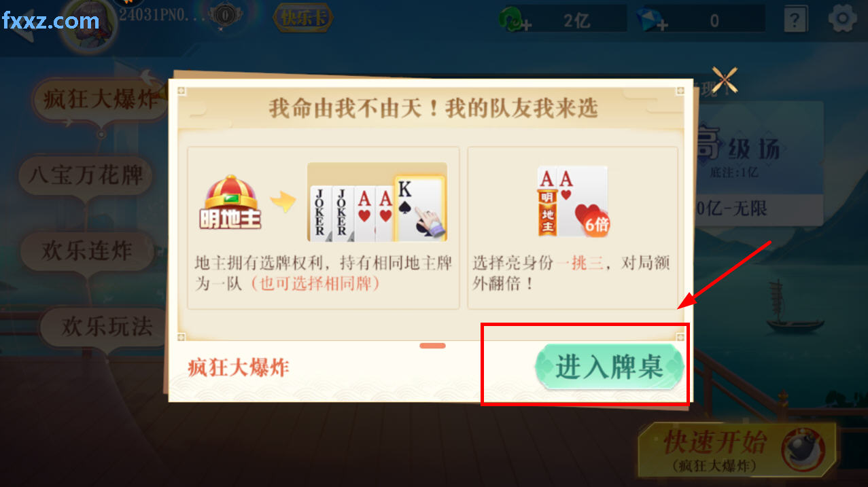Screen dimensions: 868x487
Task: Click the orange page indicator dash
Action: tap(432, 346)
